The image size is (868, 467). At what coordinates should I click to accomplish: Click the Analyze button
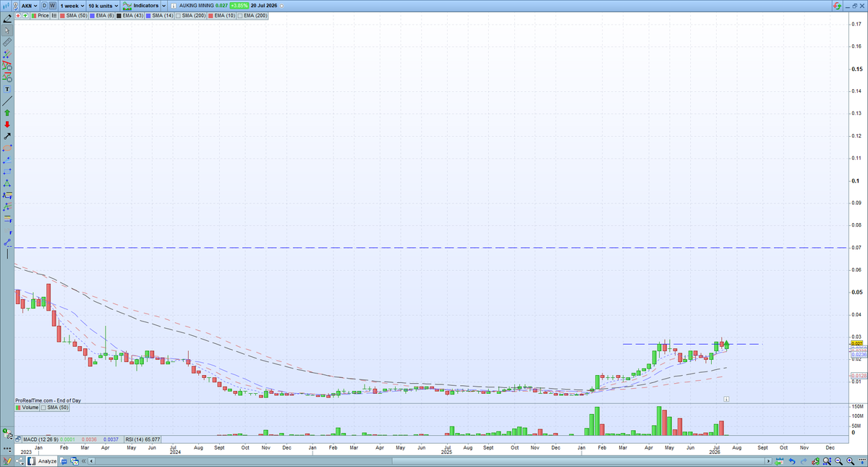pyautogui.click(x=41, y=461)
